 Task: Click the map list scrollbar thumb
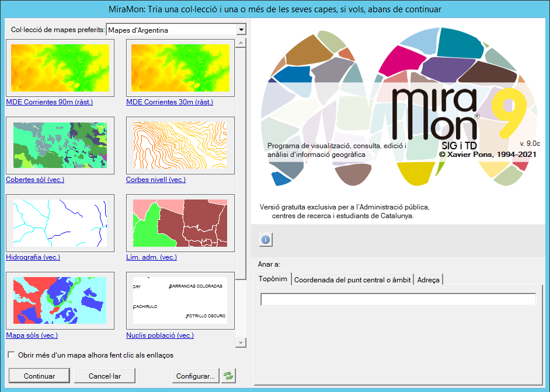[x=241, y=164]
